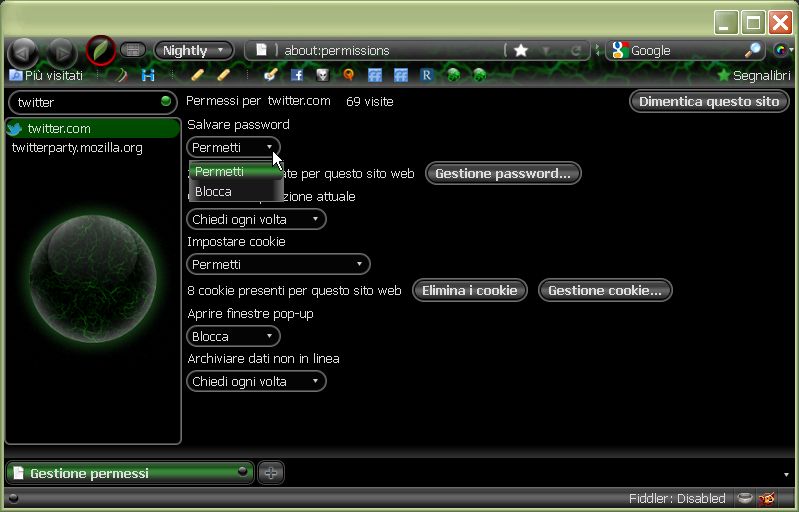Click the second green globe bookmark

[x=479, y=75]
